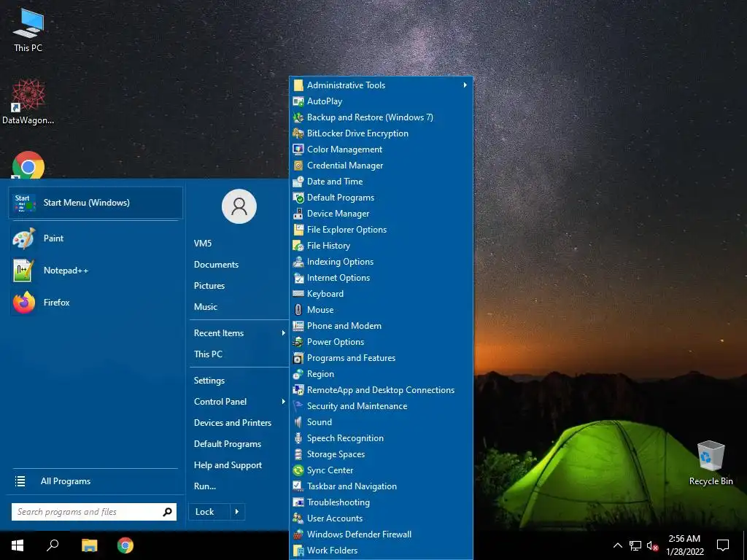This screenshot has width=747, height=560.
Task: Open Backup and Restore icon
Action: pyautogui.click(x=298, y=117)
